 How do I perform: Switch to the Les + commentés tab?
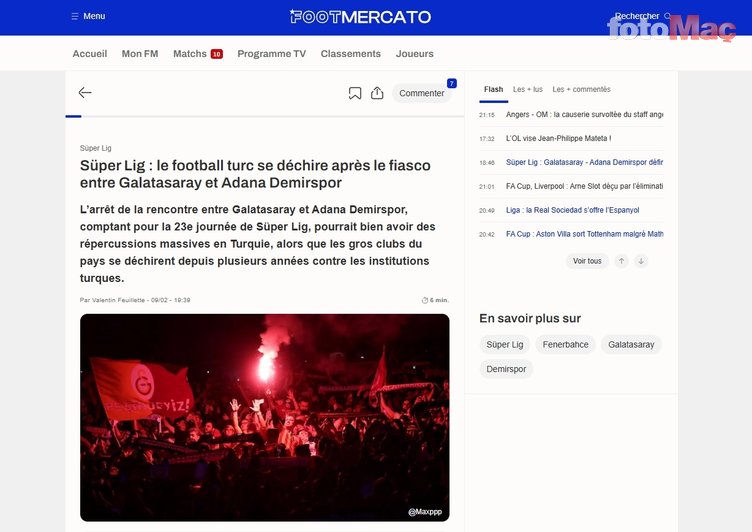pyautogui.click(x=581, y=89)
